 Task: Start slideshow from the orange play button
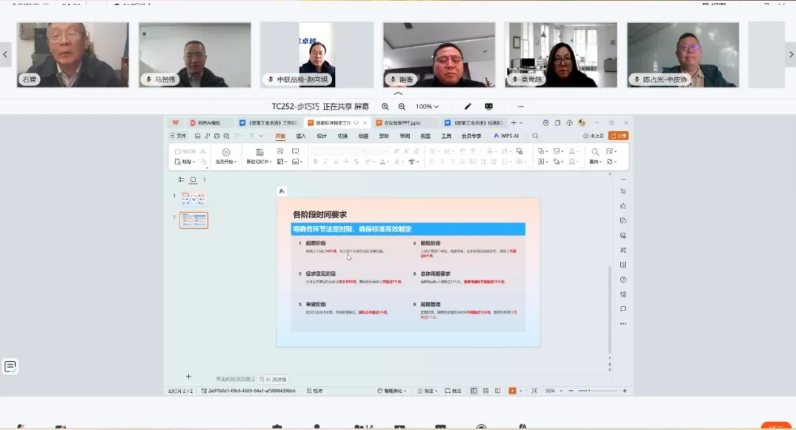click(x=513, y=390)
